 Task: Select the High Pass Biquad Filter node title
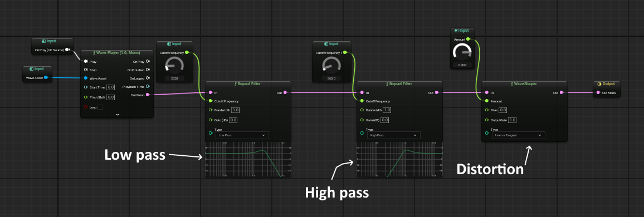coord(399,83)
